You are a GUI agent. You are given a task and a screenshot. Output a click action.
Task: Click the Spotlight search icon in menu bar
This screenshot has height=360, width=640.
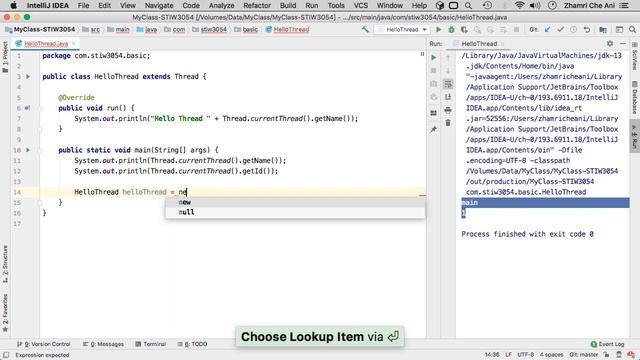[468, 5]
